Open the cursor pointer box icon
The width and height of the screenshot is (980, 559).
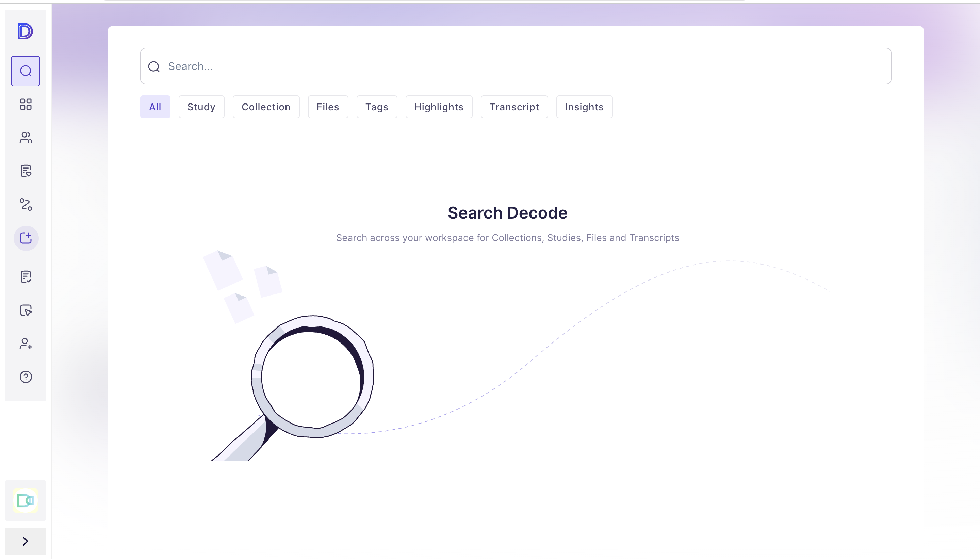click(26, 310)
